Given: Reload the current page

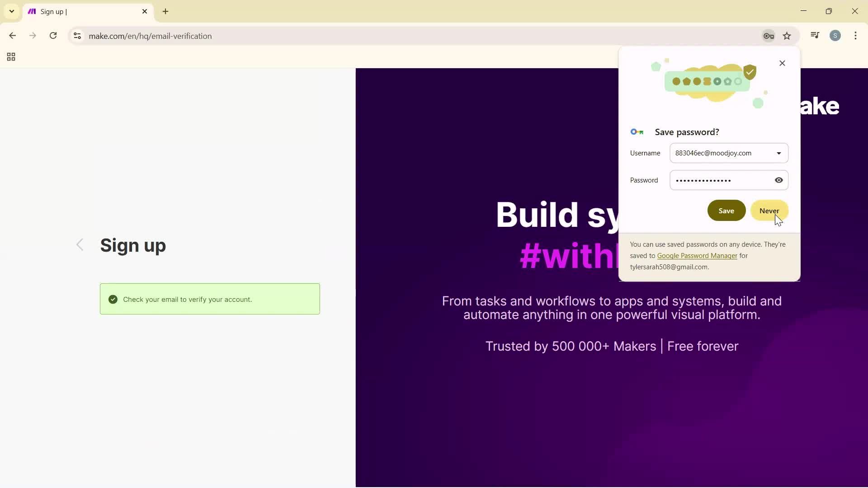Looking at the screenshot, I should pyautogui.click(x=53, y=36).
